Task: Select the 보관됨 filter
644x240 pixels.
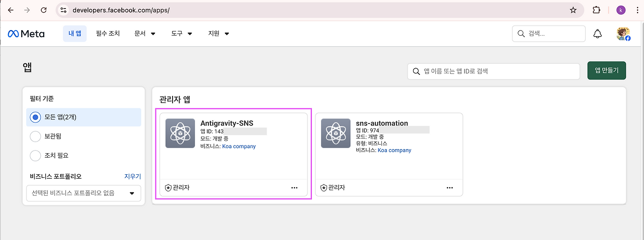Action: [x=84, y=136]
